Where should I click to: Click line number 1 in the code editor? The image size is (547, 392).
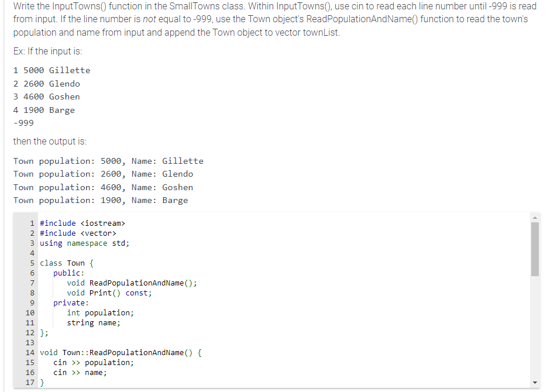[x=32, y=223]
